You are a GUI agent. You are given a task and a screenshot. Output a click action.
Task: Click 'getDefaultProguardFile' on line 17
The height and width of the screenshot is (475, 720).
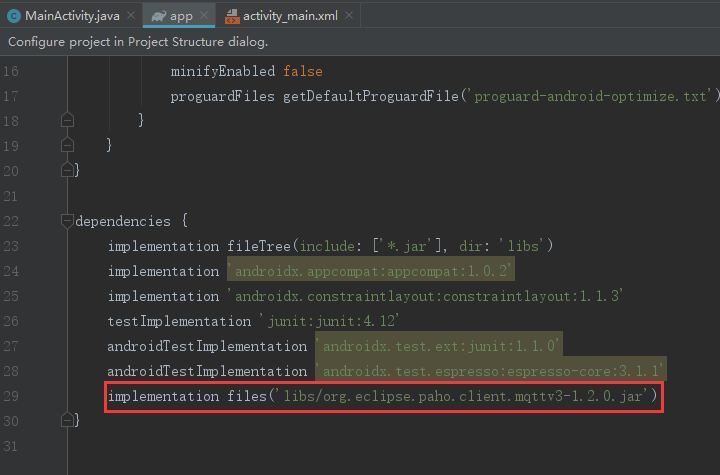coord(371,96)
